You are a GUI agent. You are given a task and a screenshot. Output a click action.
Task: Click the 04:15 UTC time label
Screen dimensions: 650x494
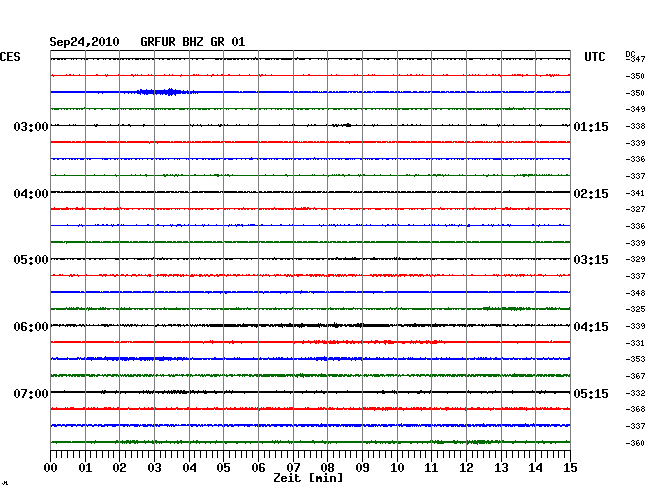point(591,327)
